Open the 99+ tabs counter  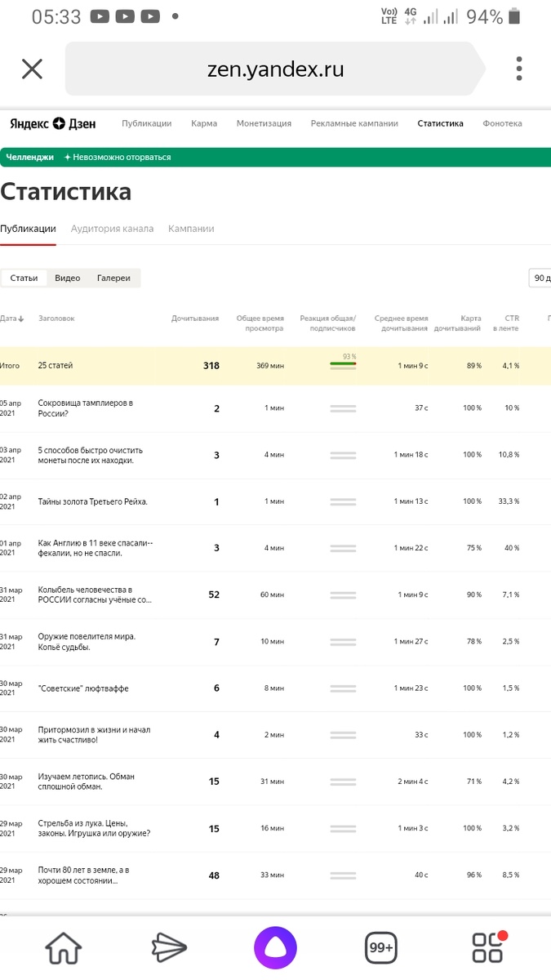click(x=381, y=948)
